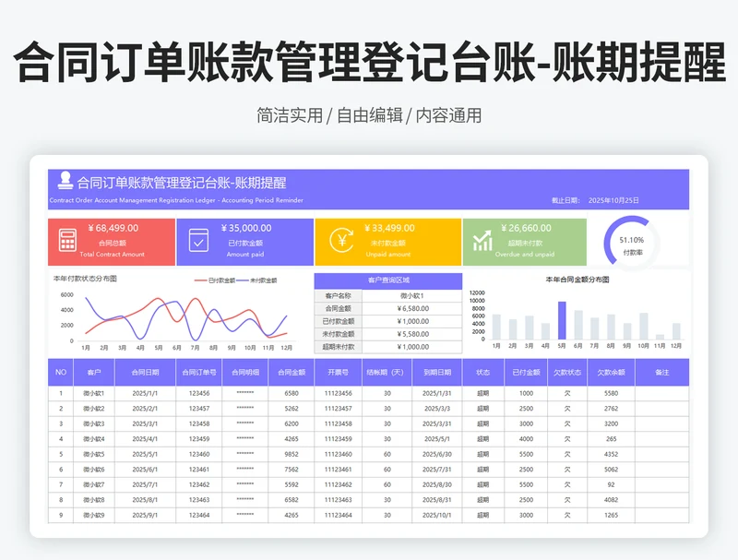Select balance 4352 cell

tap(611, 455)
